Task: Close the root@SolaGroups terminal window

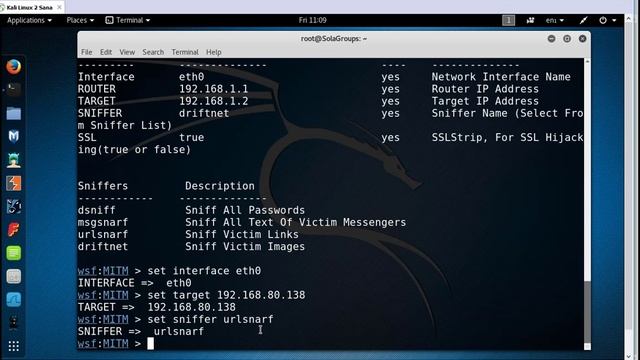Action: pos(582,39)
